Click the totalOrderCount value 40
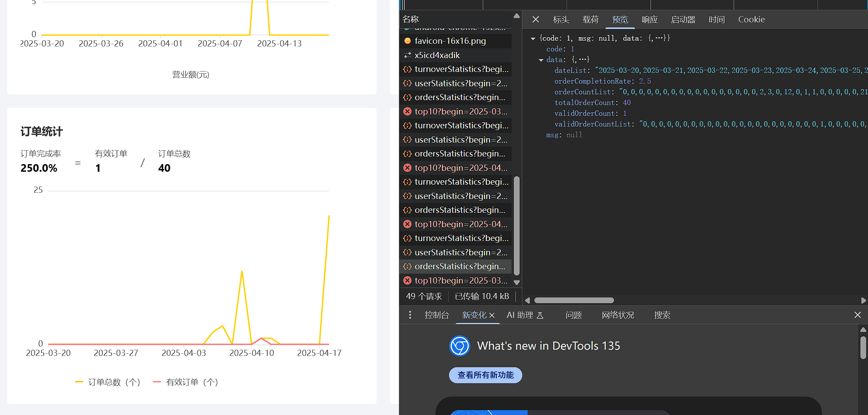The width and height of the screenshot is (868, 415). pos(627,103)
